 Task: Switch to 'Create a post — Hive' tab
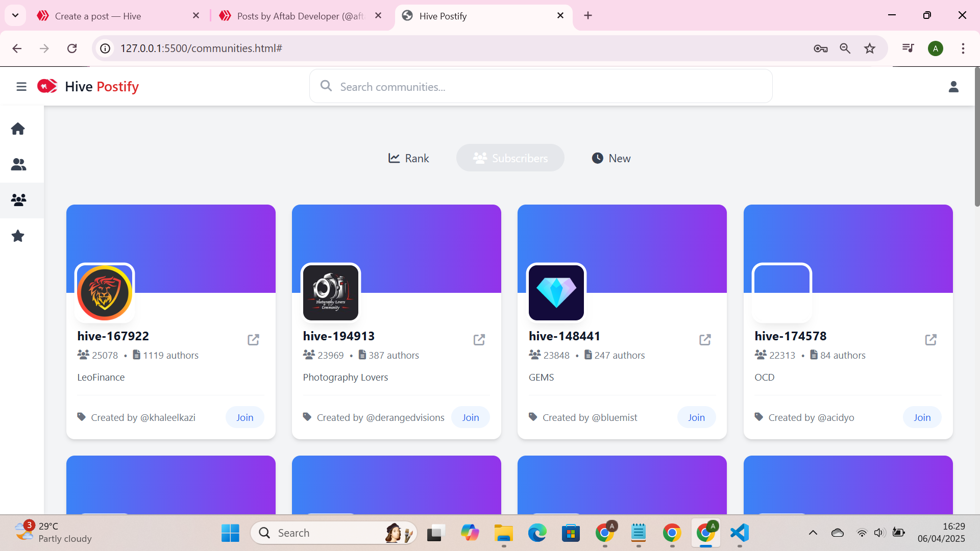117,16
